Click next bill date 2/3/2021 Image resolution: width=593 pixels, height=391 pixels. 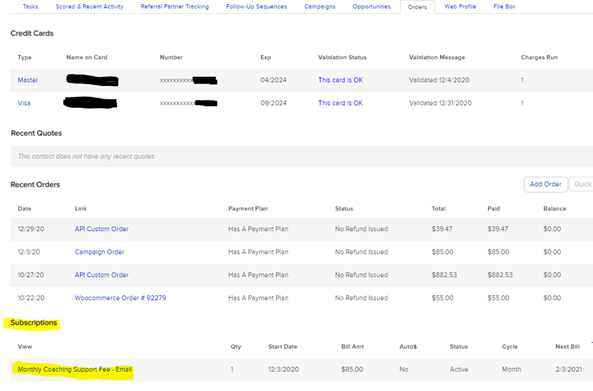pyautogui.click(x=568, y=369)
